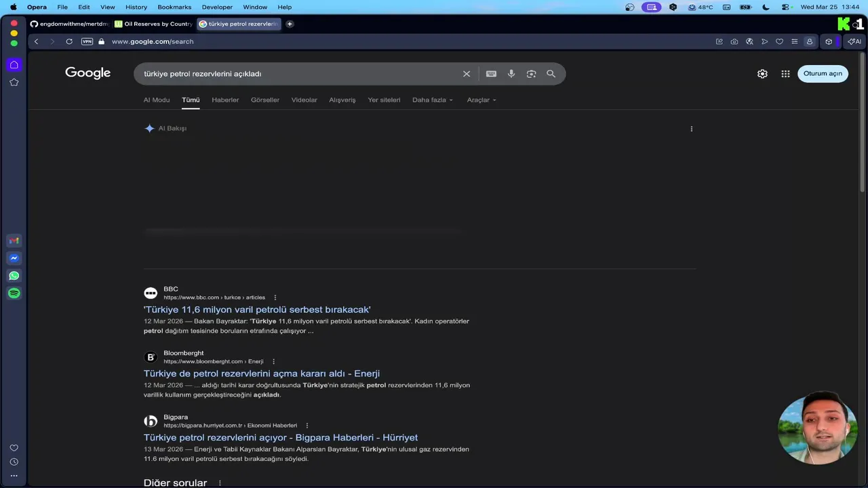The height and width of the screenshot is (488, 868).
Task: Open the edit/pencil icon in address bar
Action: (x=719, y=41)
